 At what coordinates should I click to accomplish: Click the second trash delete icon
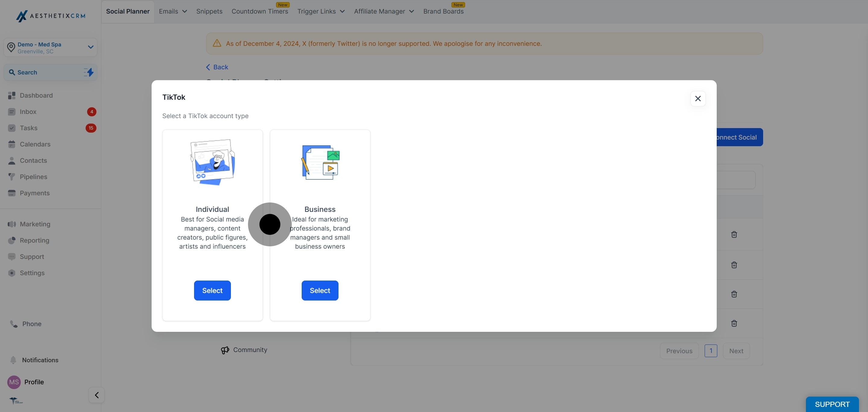(x=734, y=265)
